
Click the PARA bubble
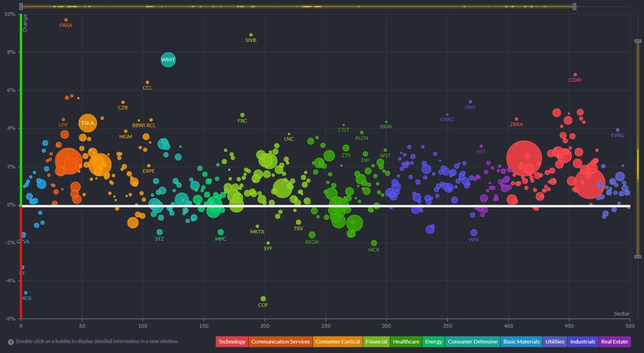[x=66, y=20]
